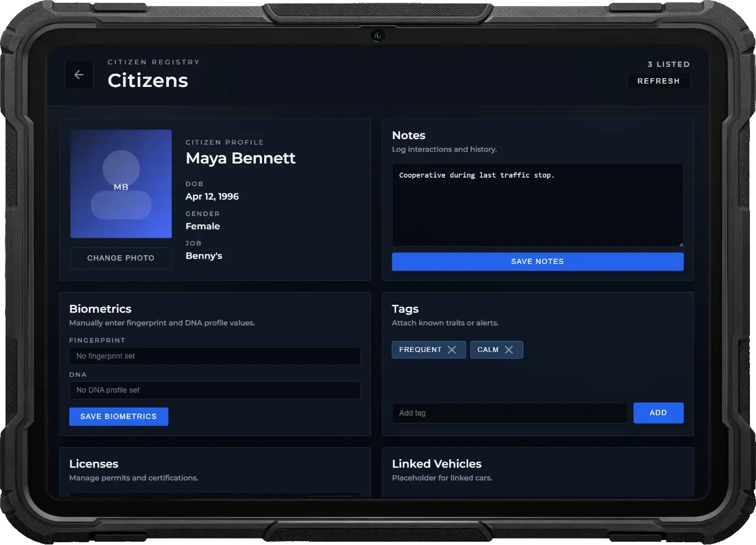Click SAVE BIOMETRICS
The width and height of the screenshot is (756, 545).
pos(118,416)
